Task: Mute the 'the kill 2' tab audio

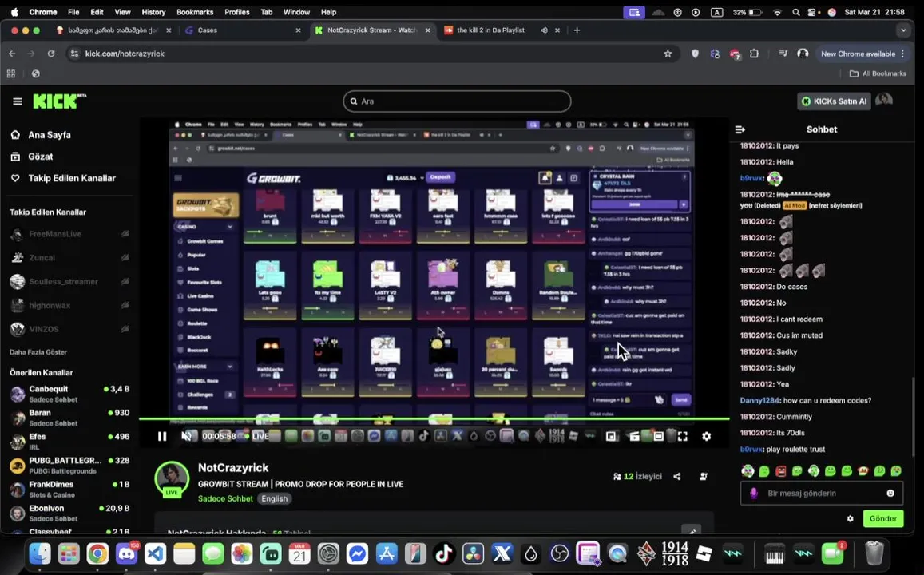Action: (544, 30)
